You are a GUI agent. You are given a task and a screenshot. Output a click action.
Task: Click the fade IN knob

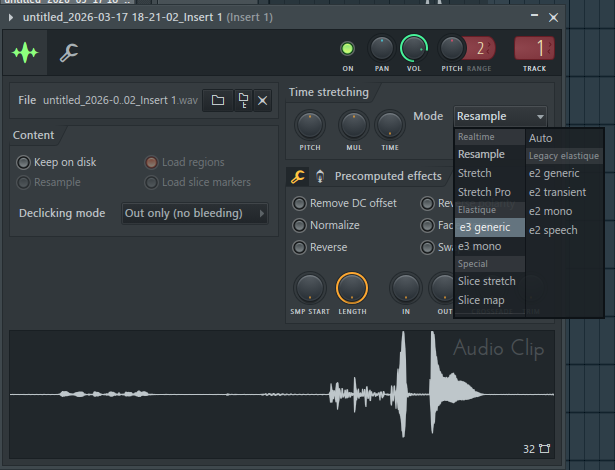tap(406, 288)
